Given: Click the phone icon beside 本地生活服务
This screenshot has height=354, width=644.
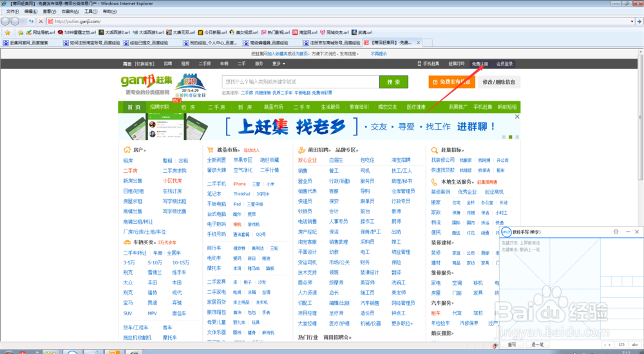Looking at the screenshot, I should [434, 181].
